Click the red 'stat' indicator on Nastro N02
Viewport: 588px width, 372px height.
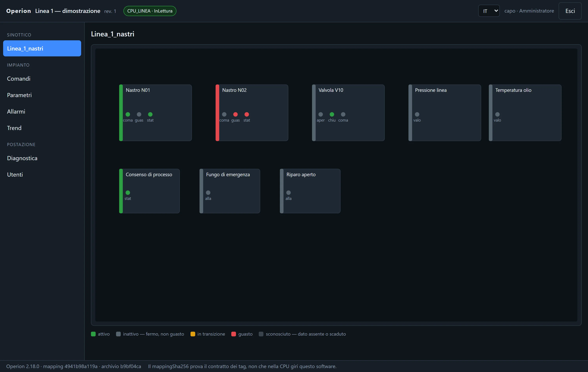pos(247,114)
